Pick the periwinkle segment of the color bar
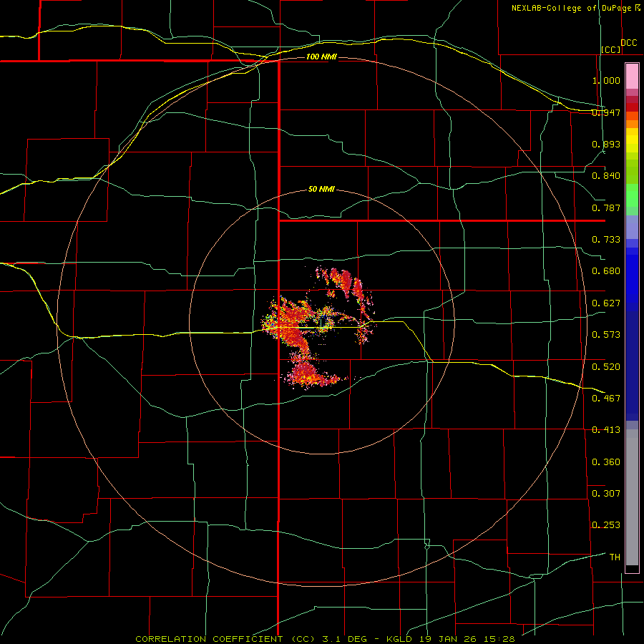Viewport: 644px width, 644px height. (632, 227)
